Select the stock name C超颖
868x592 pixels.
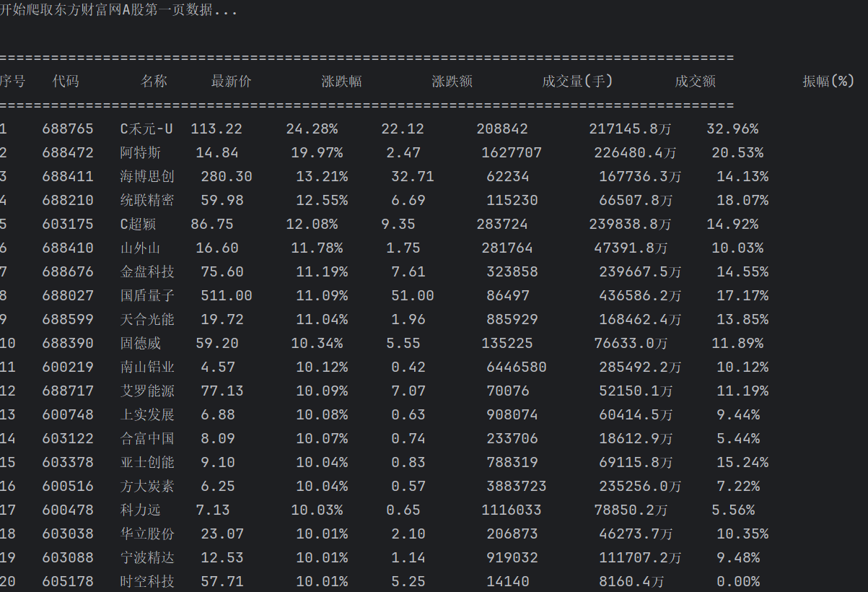(x=138, y=225)
